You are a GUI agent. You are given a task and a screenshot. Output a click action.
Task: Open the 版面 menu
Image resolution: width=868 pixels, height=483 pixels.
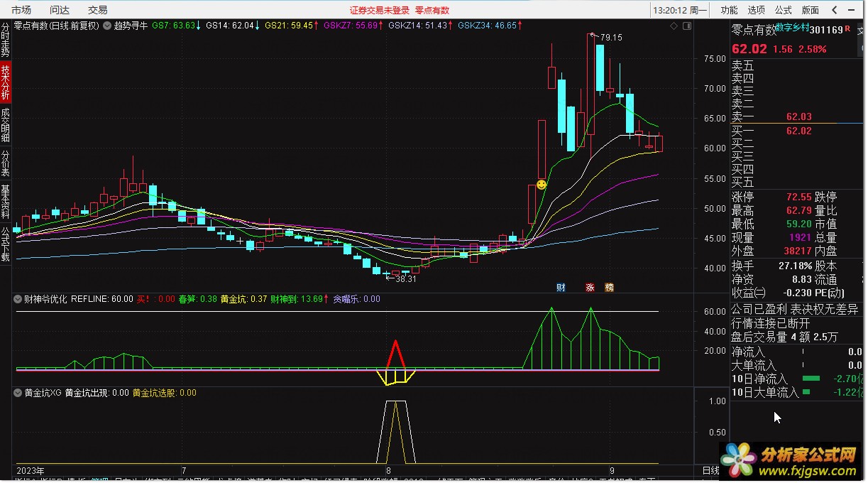coord(810,10)
